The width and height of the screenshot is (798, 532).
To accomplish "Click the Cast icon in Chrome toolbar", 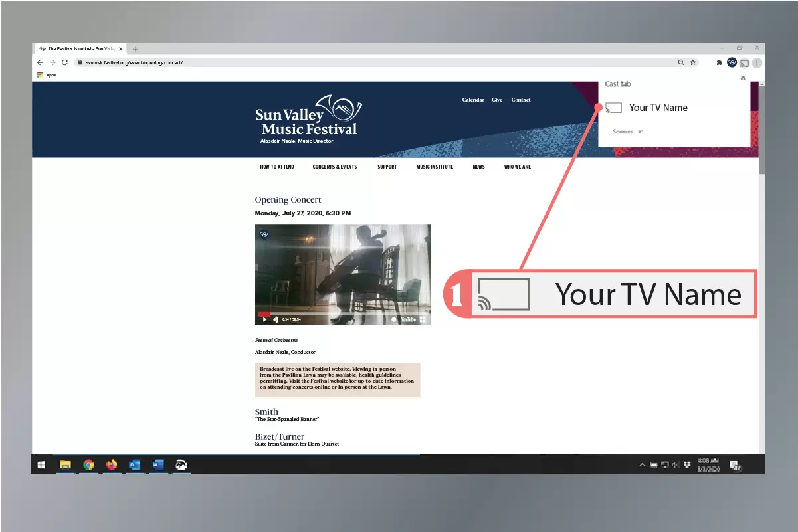I will [x=744, y=62].
